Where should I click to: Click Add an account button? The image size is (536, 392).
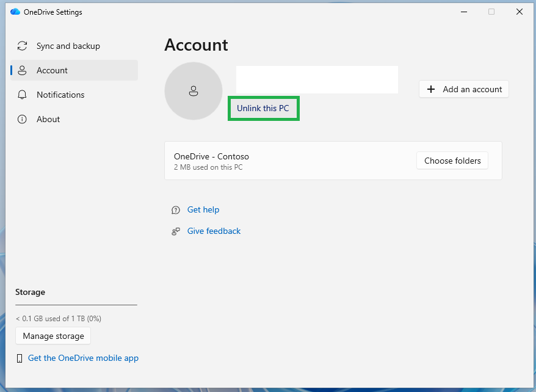(x=464, y=89)
